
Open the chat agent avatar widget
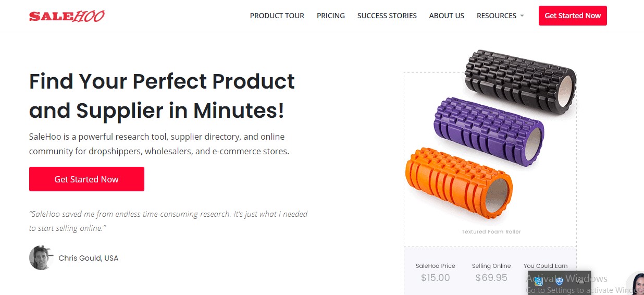coord(636,284)
